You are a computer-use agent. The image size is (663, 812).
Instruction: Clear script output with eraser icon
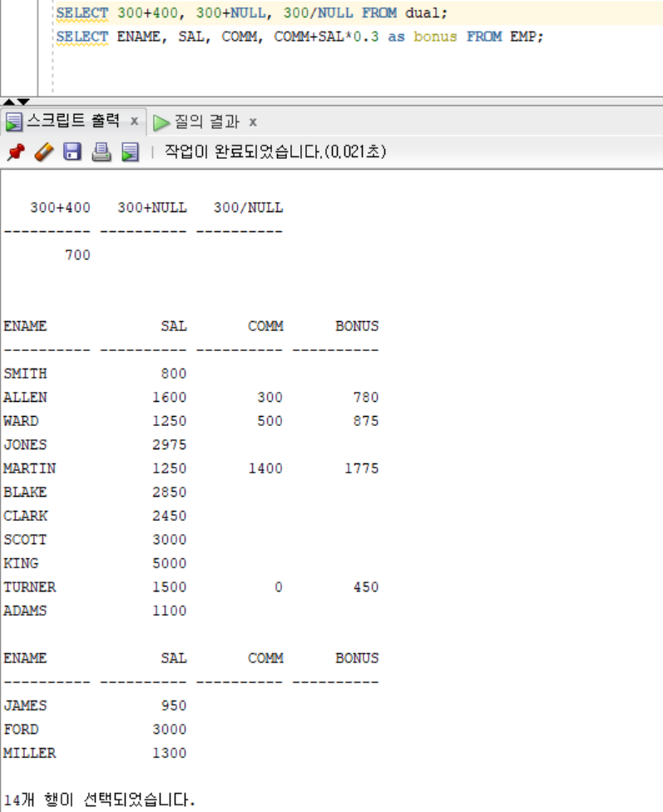[x=43, y=152]
